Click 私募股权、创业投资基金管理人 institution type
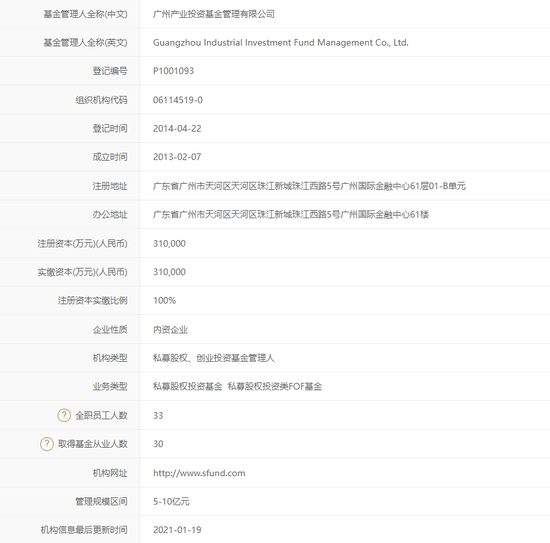This screenshot has height=543, width=550. pos(214,358)
